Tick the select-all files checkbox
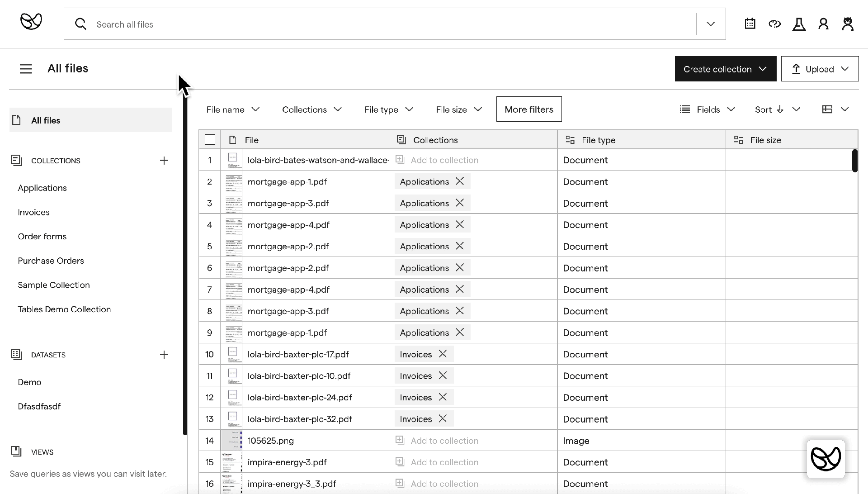The image size is (868, 494). (210, 140)
